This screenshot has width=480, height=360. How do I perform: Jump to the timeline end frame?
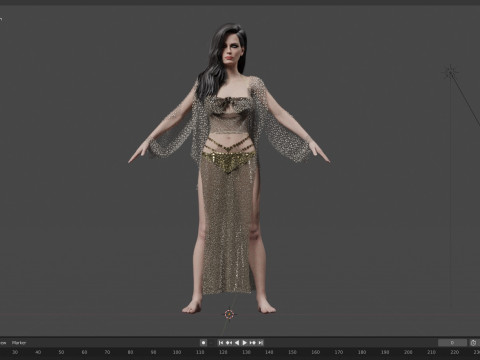point(261,343)
